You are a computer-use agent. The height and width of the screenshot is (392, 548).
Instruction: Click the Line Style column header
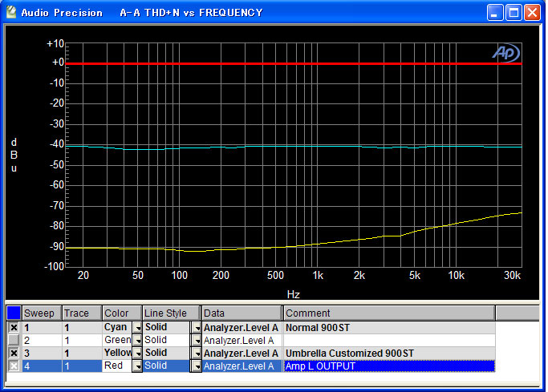(172, 313)
